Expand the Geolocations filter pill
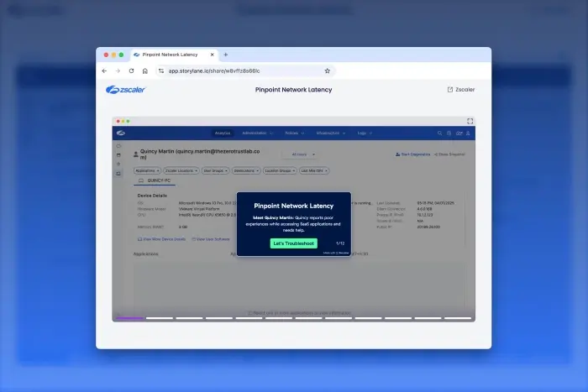The image size is (588, 392). (246, 170)
